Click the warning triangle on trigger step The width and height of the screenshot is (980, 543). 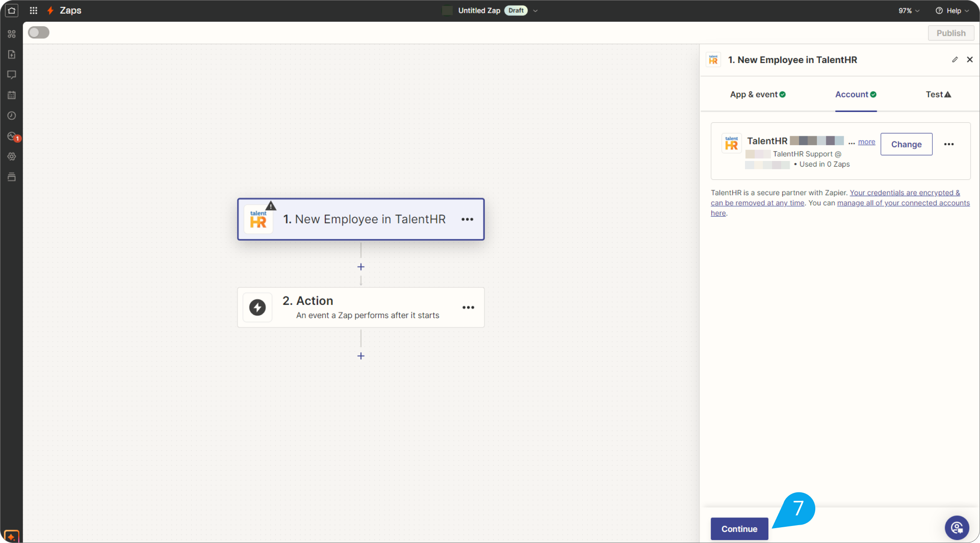271,206
